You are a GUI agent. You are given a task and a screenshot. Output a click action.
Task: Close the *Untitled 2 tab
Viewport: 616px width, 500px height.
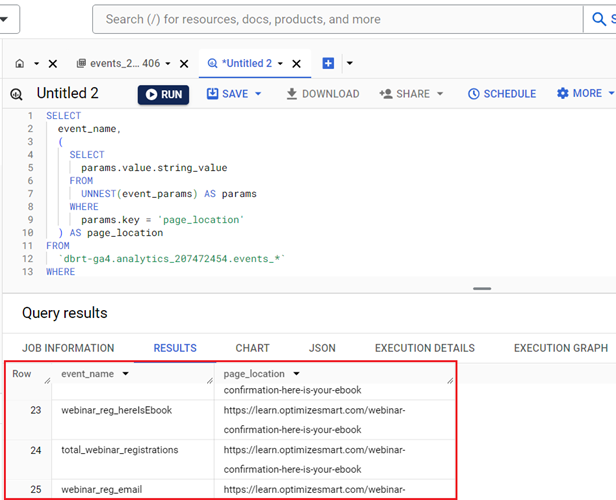click(296, 64)
